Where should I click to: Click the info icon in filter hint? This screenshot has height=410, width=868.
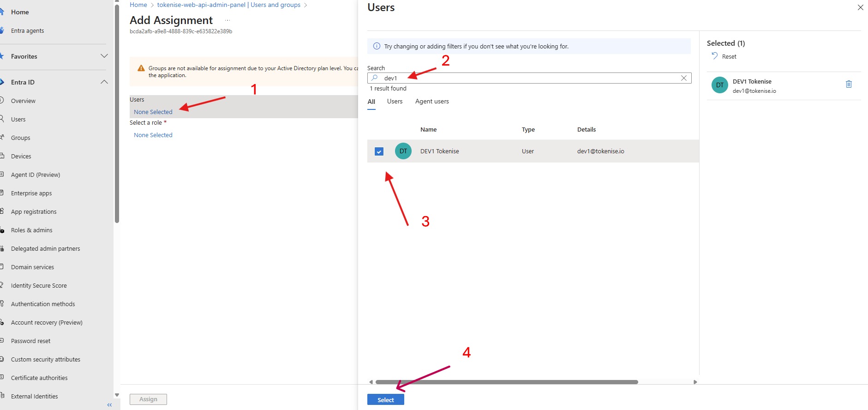click(377, 46)
